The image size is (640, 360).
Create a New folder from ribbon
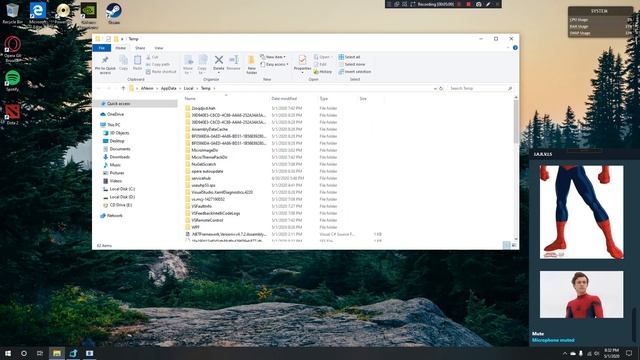(251, 64)
